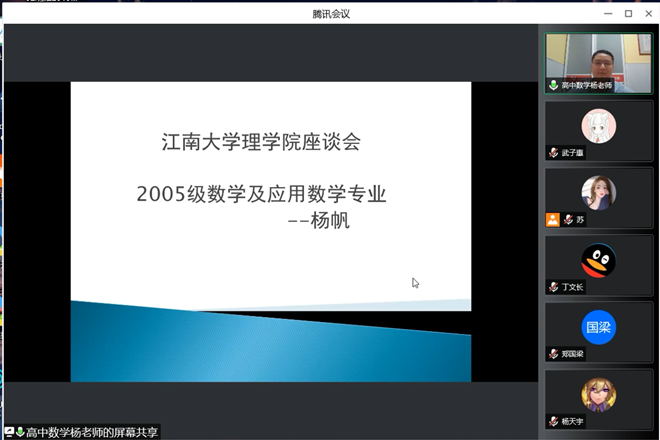Select the blue 国梁 avatar circle
This screenshot has height=440, width=660.
[598, 327]
